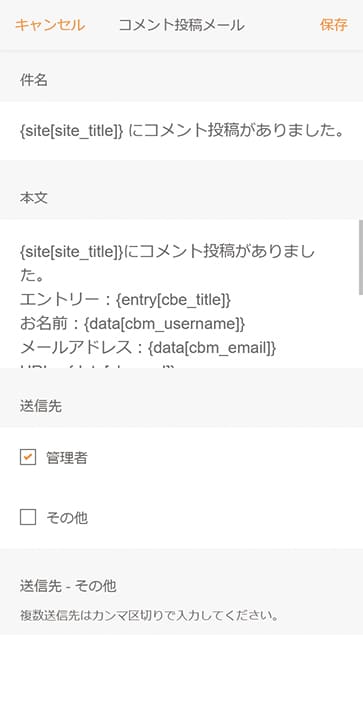The width and height of the screenshot is (363, 704).
Task: Click the 本文 textarea scrollbar thumb
Action: [x=361, y=257]
